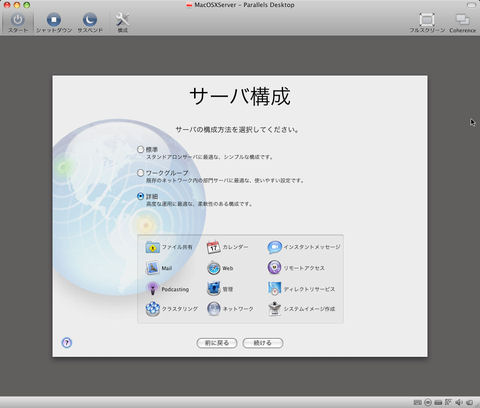Select the Advanced (詳細) radio button

coord(140,196)
